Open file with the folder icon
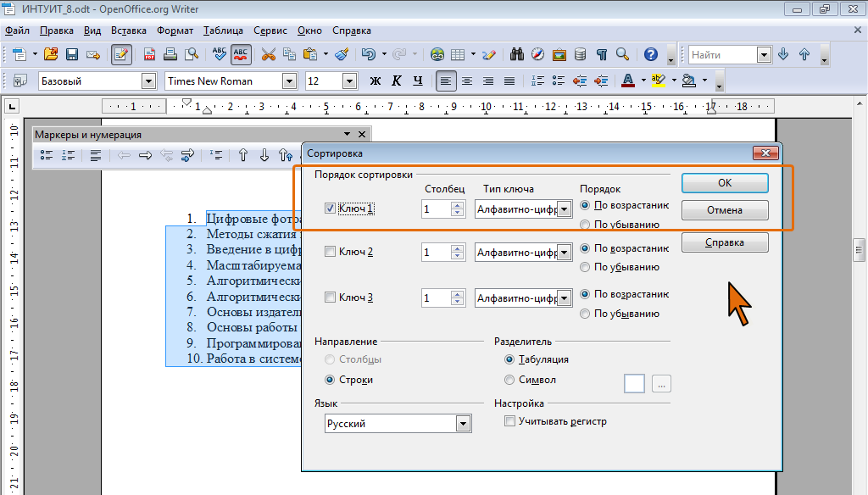868x495 pixels. tap(51, 54)
